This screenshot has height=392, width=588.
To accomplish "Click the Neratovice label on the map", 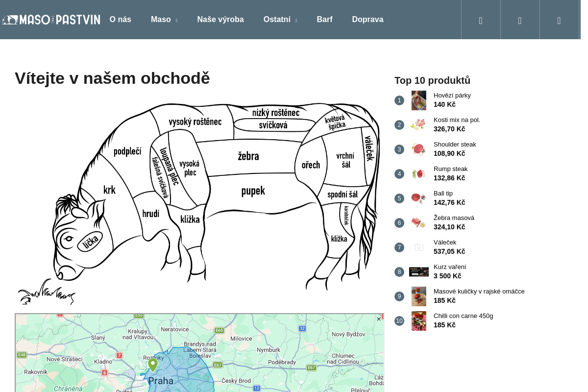I will coord(175,329).
